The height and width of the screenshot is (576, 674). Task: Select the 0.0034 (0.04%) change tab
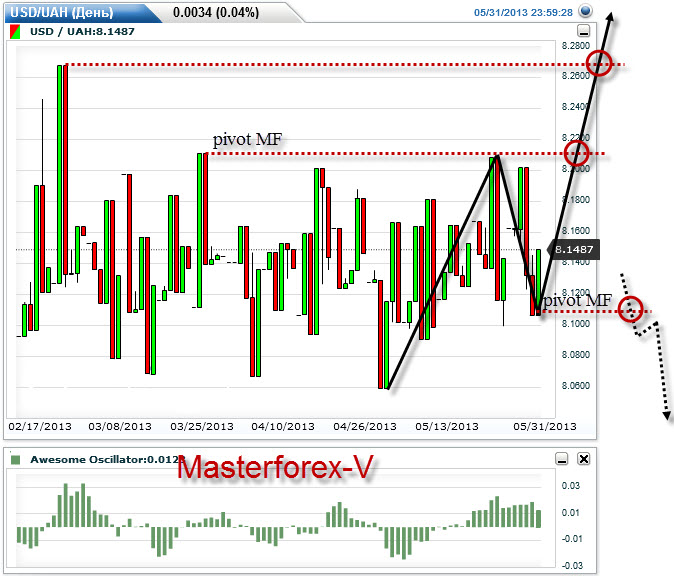click(x=216, y=12)
